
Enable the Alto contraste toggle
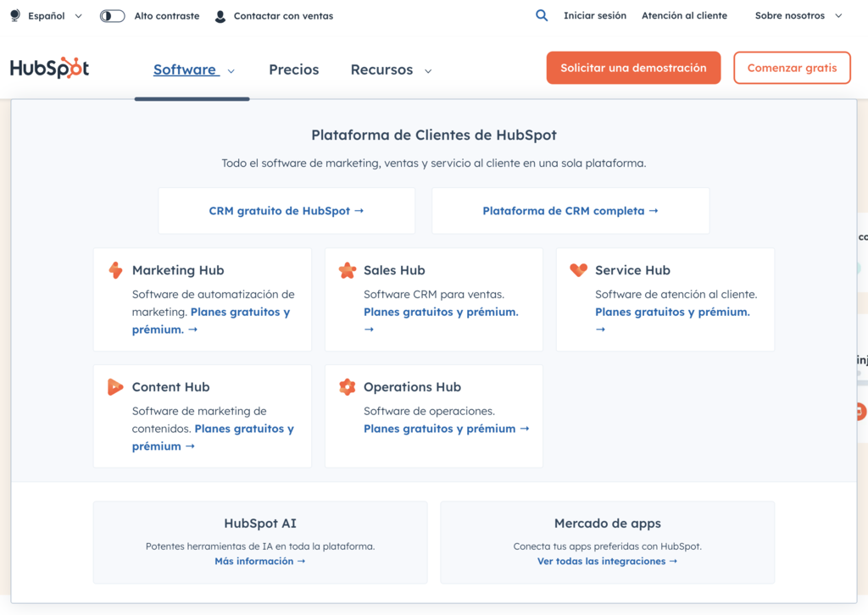tap(111, 15)
